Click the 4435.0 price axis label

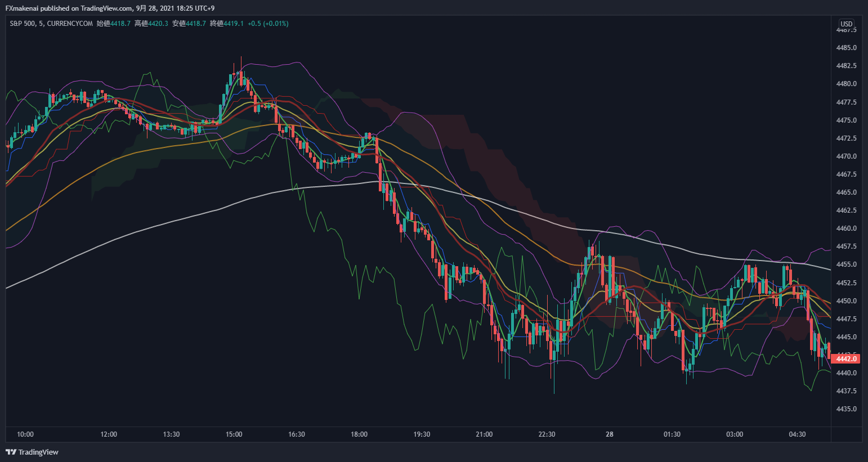pos(846,409)
